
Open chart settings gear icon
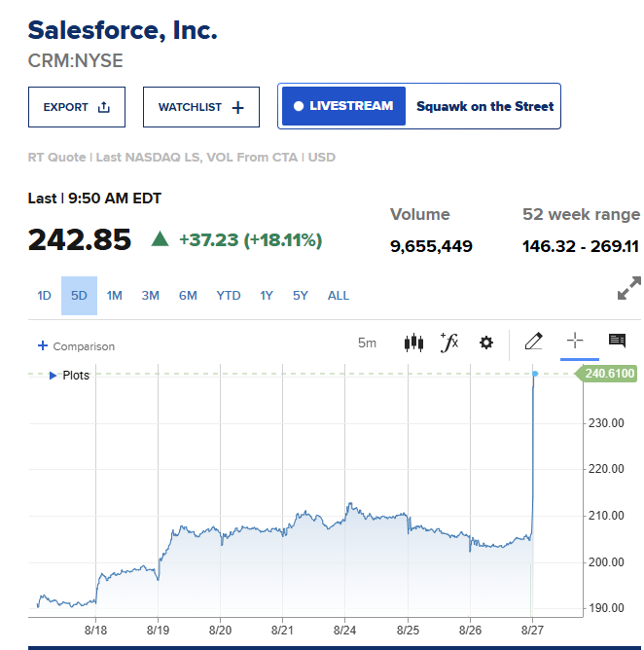[486, 343]
